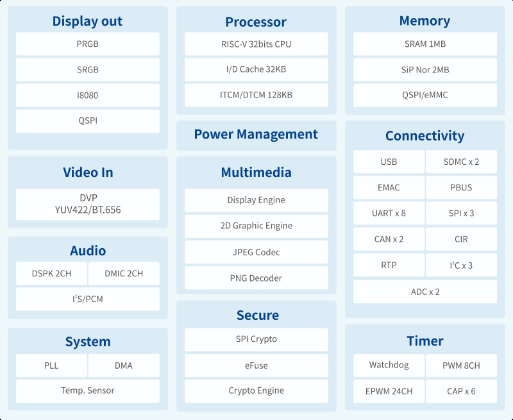Click the SRAM 1MB memory block
The height and width of the screenshot is (420, 513).
click(x=425, y=44)
